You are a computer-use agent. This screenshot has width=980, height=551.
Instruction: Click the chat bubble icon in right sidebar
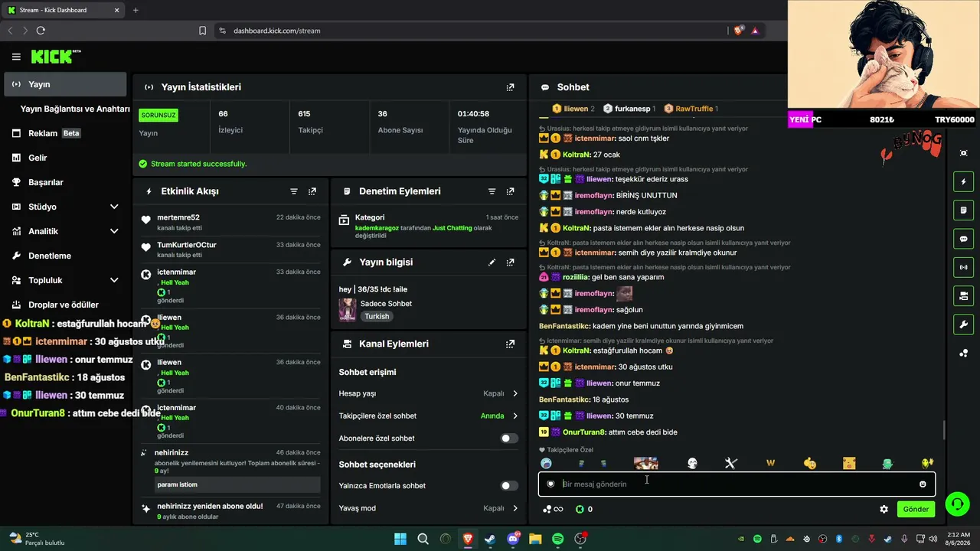coord(963,239)
